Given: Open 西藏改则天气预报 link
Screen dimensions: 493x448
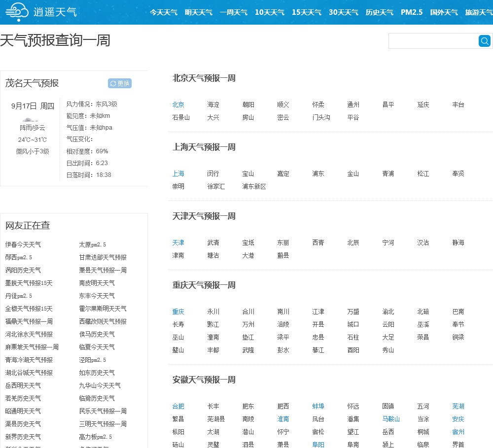Looking at the screenshot, I should [x=103, y=322].
